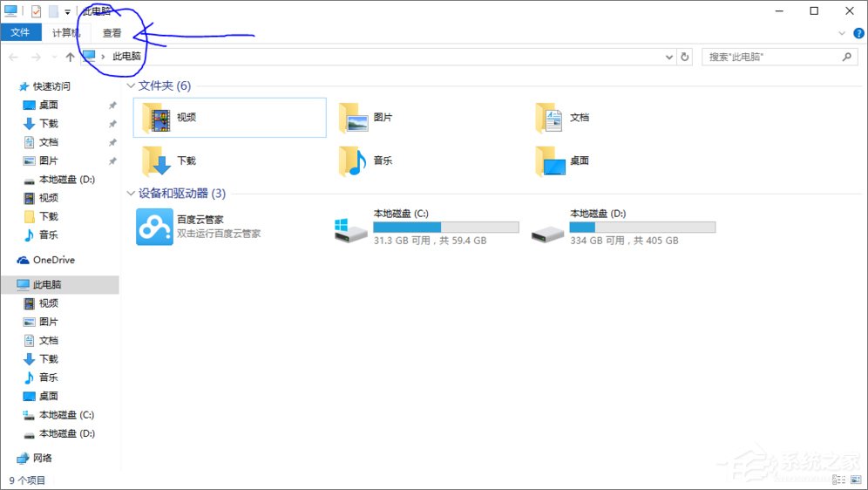This screenshot has height=490, width=868.
Task: Open 本地磁盘 (D:) under 此电脑 in sidebar
Action: [x=66, y=433]
